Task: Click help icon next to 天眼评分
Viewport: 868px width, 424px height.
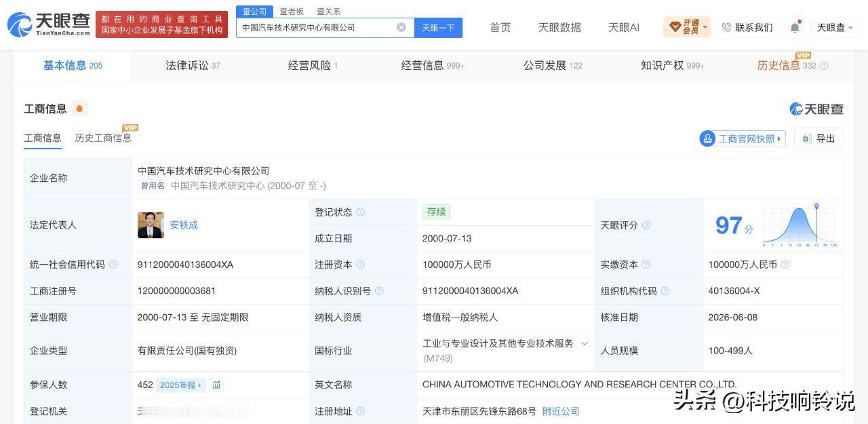Action: [x=646, y=225]
